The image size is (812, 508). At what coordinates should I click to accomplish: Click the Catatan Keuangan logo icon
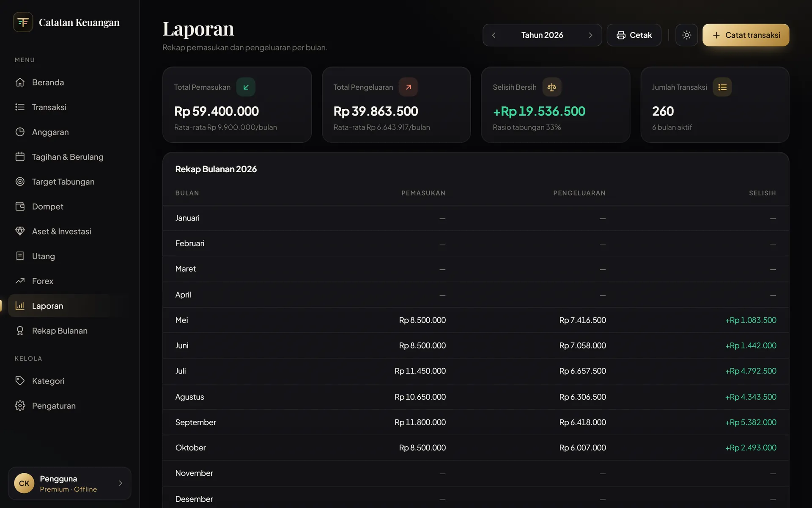[23, 22]
